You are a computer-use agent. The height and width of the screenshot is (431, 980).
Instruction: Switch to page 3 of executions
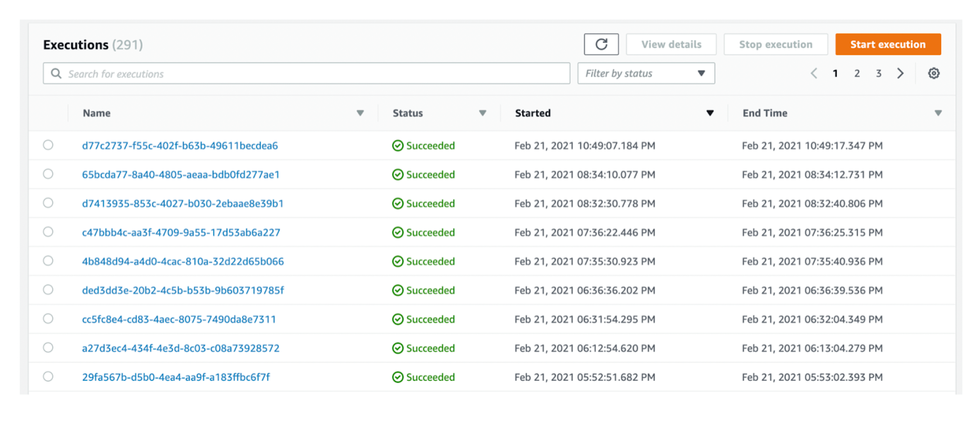tap(878, 73)
